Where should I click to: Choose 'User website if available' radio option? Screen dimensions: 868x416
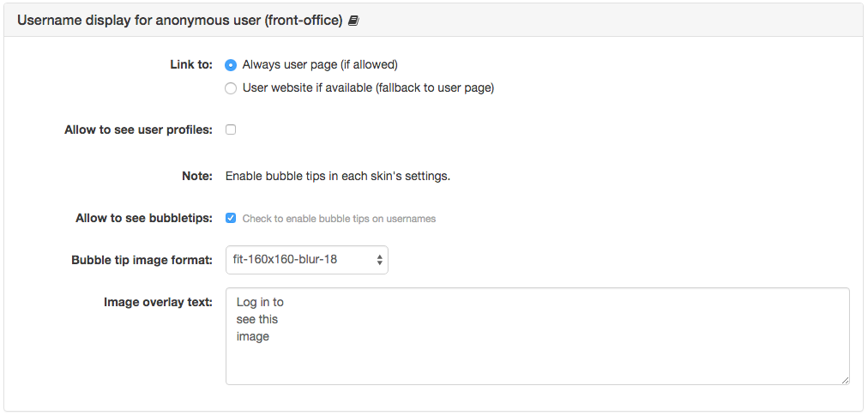point(231,88)
